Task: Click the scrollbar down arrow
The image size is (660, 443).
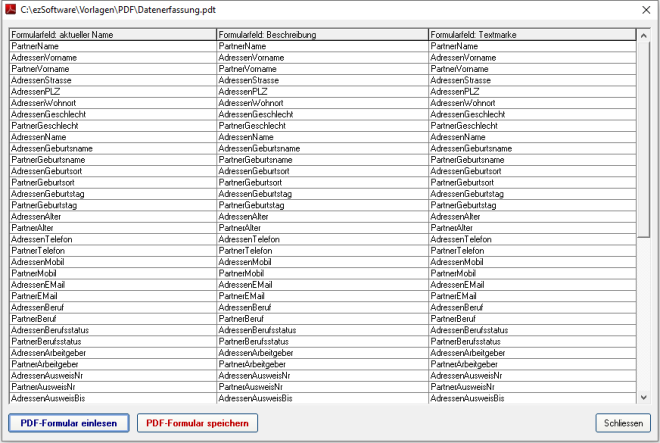Action: coord(643,397)
